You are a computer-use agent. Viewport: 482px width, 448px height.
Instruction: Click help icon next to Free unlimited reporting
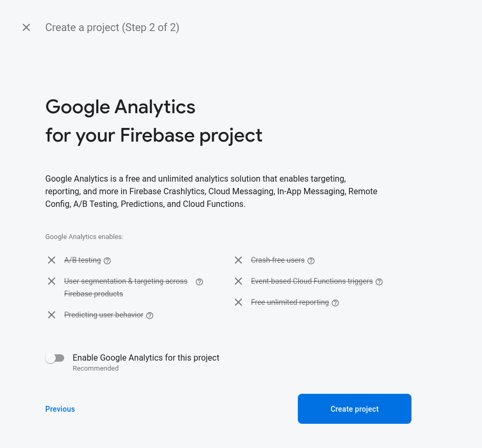pyautogui.click(x=336, y=303)
